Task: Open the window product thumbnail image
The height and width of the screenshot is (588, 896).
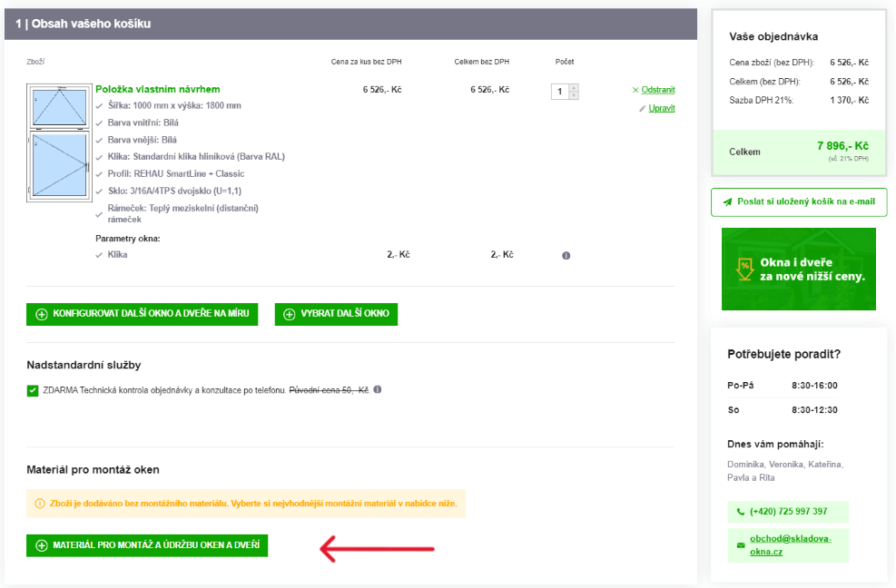Action: point(58,143)
